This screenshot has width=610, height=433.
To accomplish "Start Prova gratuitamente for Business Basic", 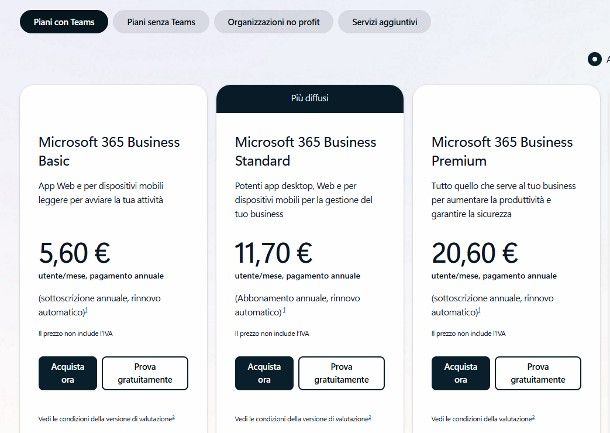I will click(x=145, y=373).
